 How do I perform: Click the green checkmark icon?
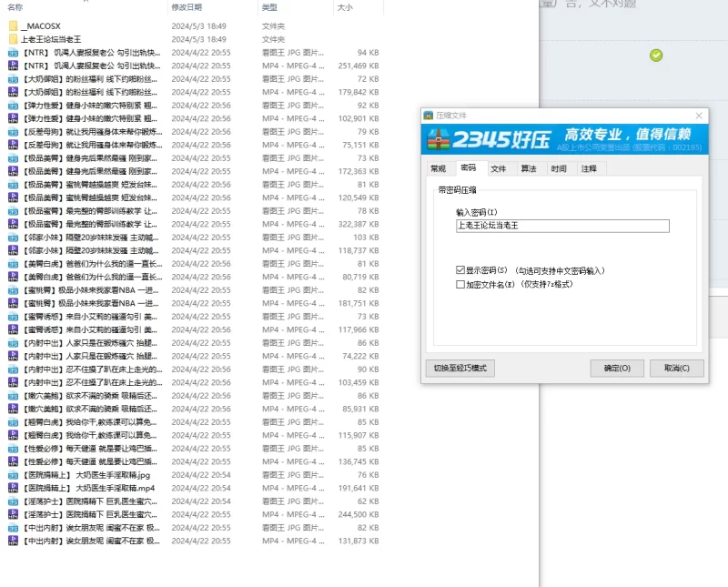click(x=656, y=56)
